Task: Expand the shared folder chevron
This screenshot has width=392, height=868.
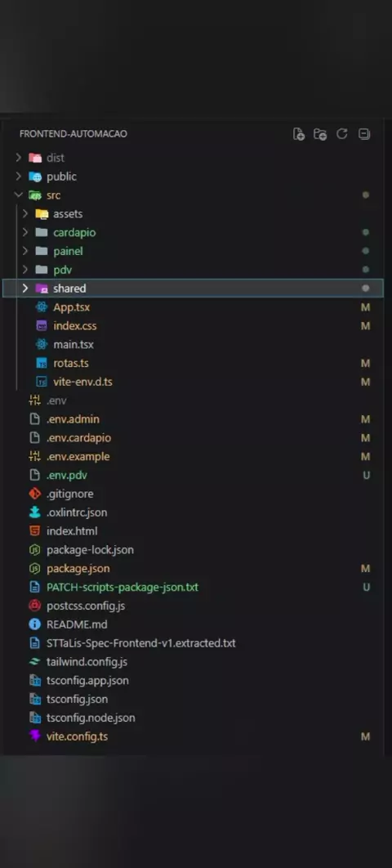Action: tap(24, 289)
